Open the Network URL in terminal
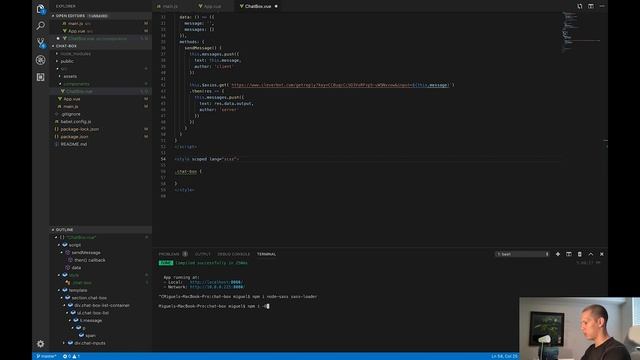The width and height of the screenshot is (640, 360). (x=217, y=287)
